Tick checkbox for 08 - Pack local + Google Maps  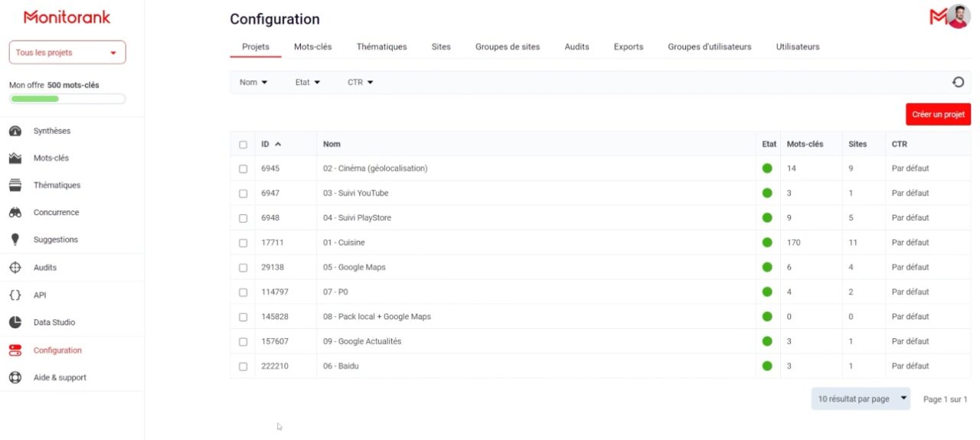tap(243, 317)
